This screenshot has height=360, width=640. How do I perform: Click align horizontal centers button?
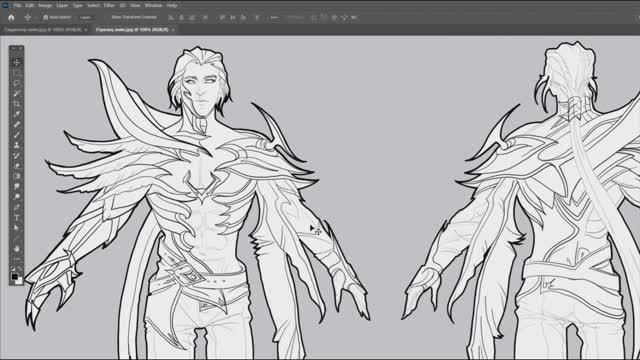182,18
